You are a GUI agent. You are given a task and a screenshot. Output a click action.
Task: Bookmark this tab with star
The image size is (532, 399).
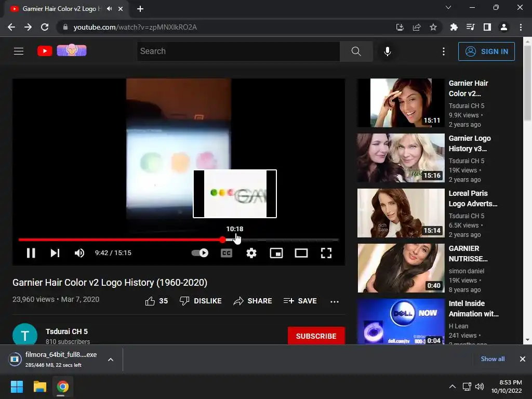(x=433, y=27)
